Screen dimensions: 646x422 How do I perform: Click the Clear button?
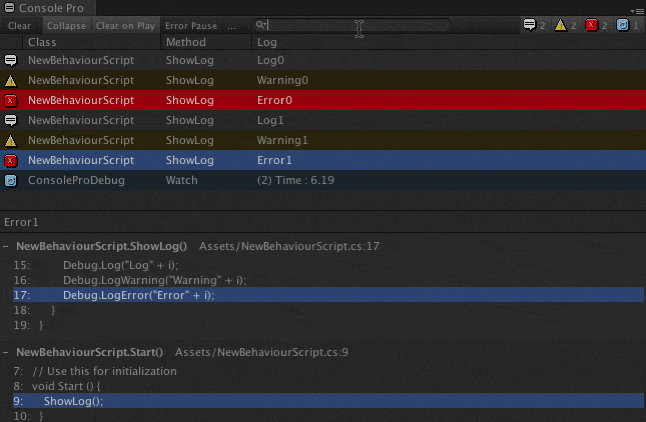(x=19, y=26)
